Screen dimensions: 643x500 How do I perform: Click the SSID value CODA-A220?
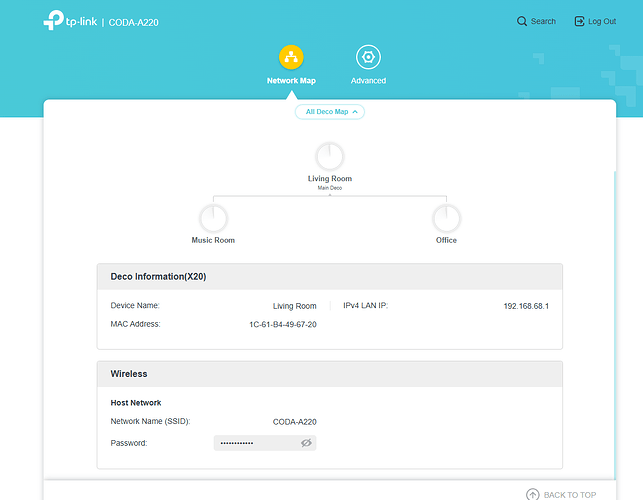click(x=294, y=422)
